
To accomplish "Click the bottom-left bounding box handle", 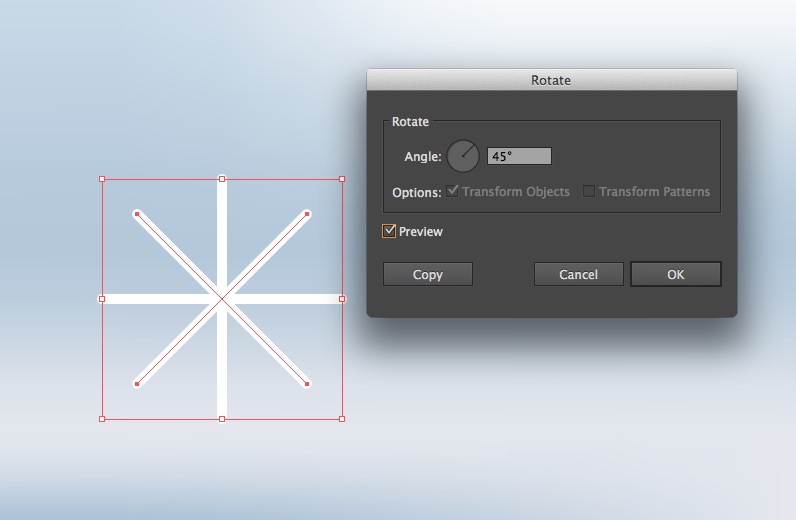I will (102, 419).
